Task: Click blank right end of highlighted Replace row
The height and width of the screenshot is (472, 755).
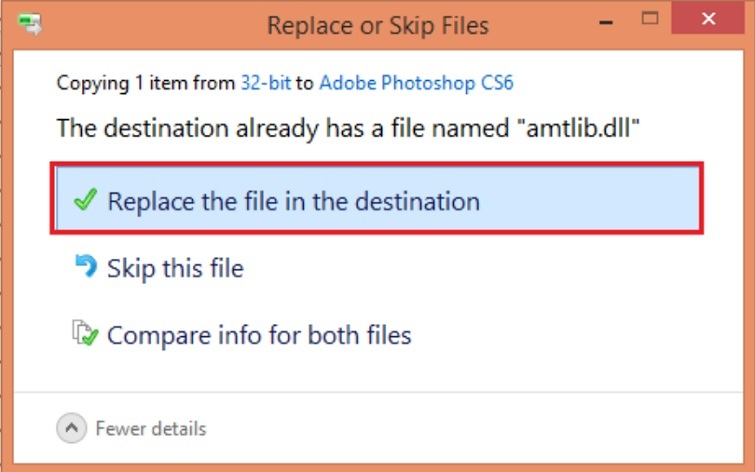Action: [620, 201]
